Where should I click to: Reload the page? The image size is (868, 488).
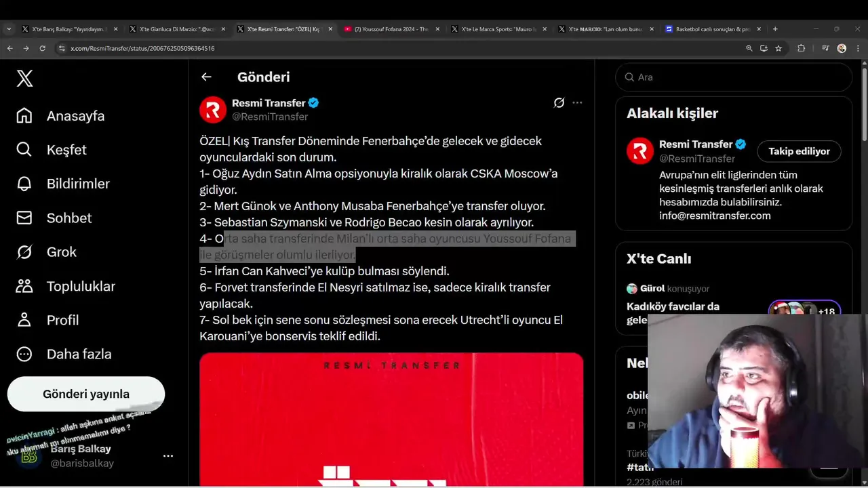click(42, 48)
